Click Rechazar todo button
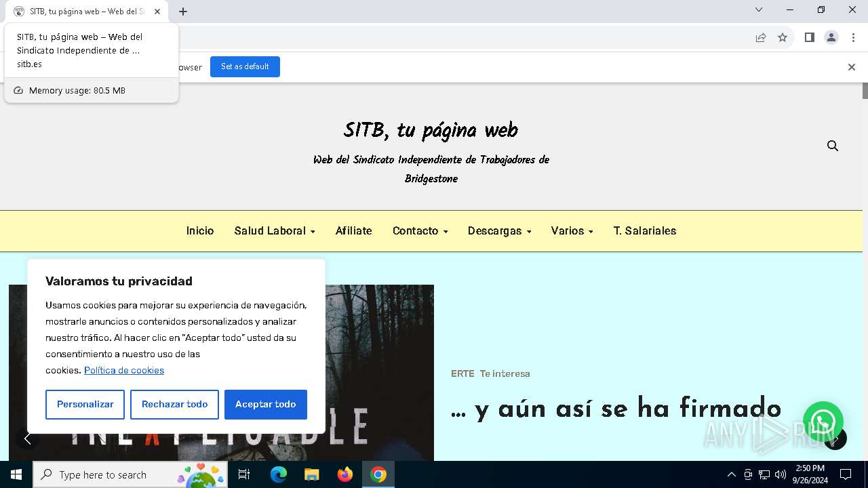 [174, 405]
